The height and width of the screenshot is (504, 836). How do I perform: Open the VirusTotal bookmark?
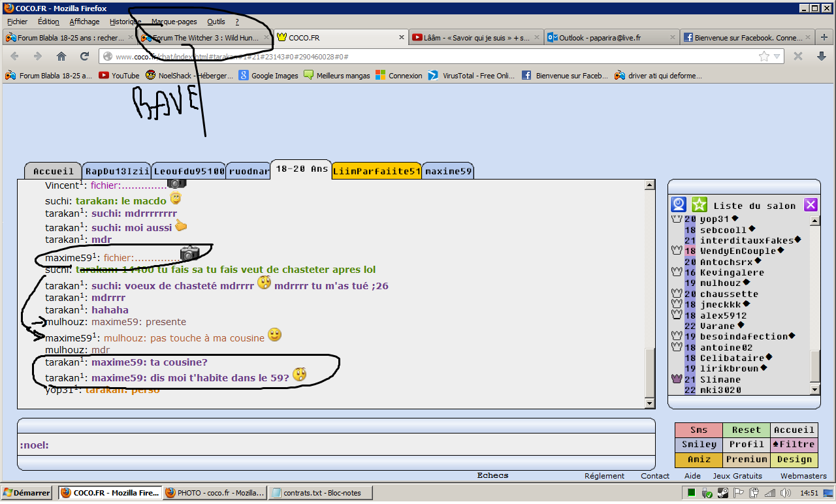pos(471,76)
